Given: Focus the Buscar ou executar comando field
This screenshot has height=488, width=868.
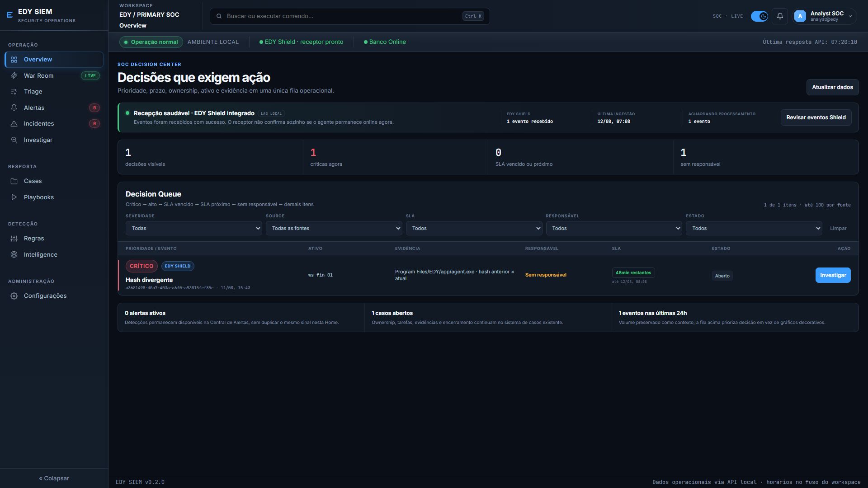Looking at the screenshot, I should 349,16.
